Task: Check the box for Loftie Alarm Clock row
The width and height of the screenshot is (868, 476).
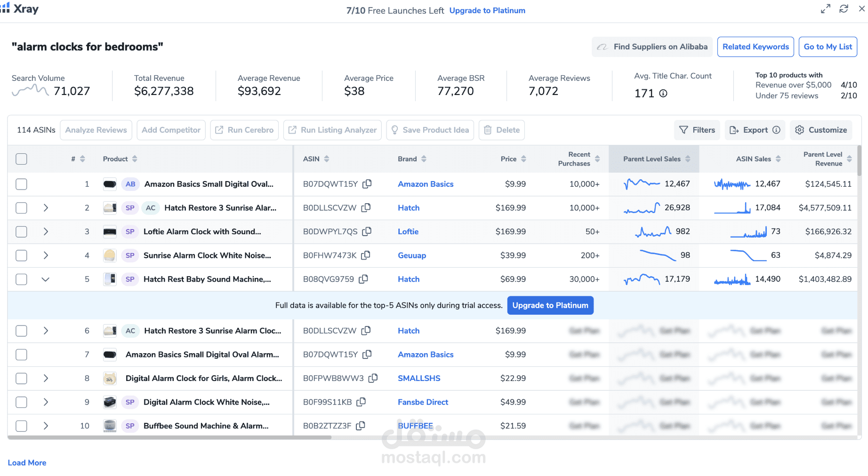Action: 21,231
